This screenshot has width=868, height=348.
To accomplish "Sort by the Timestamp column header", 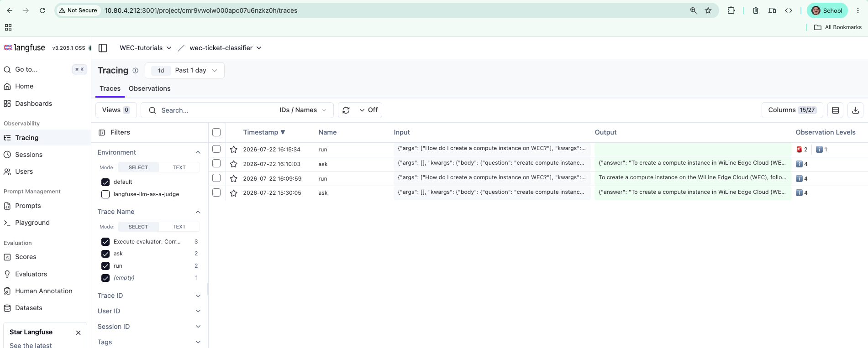I will pos(264,132).
